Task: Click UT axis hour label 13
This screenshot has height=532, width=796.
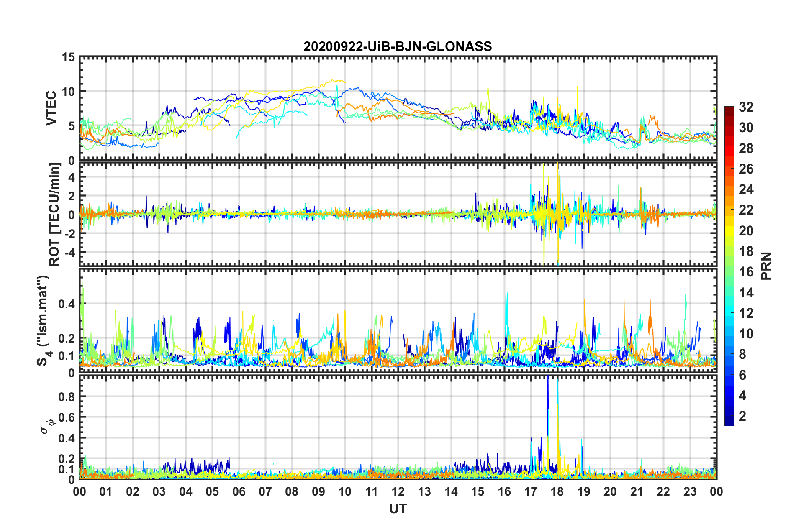Action: [x=424, y=492]
